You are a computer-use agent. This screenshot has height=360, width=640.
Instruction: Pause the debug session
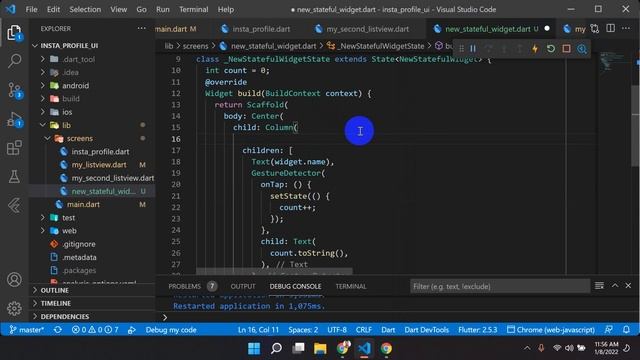[x=473, y=49]
